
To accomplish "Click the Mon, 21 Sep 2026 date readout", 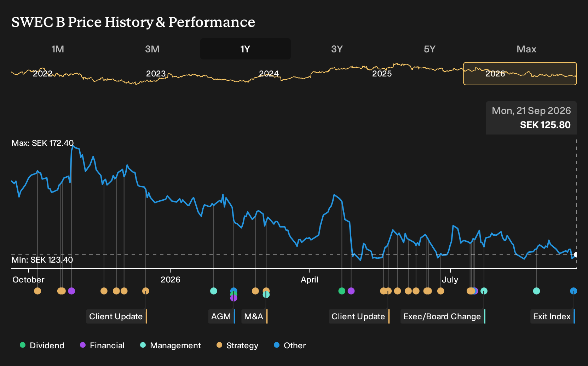I will point(531,111).
